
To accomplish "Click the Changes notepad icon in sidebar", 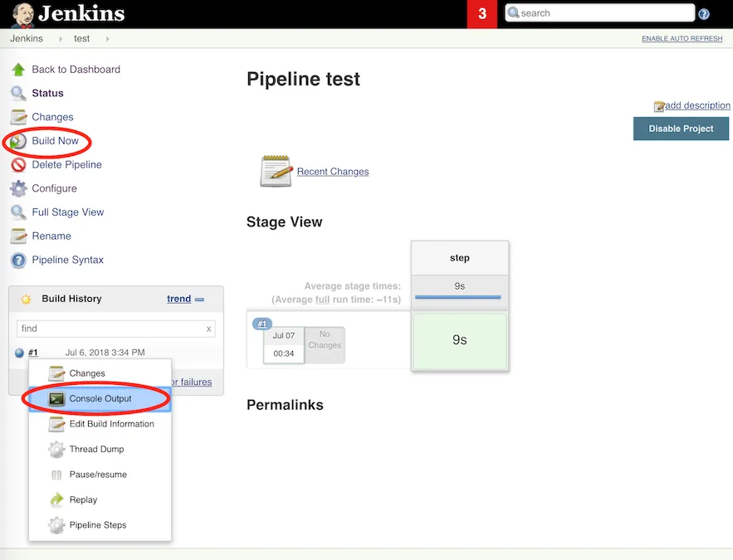I will (x=19, y=117).
